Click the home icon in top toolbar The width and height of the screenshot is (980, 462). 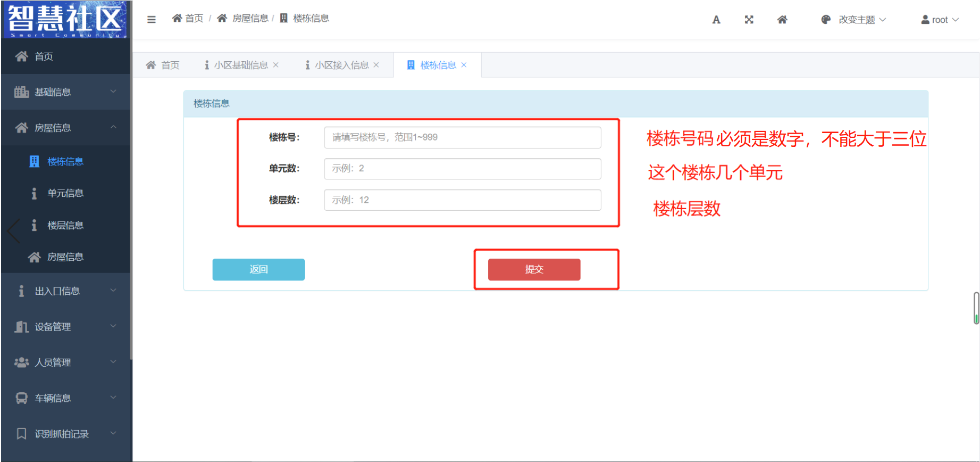782,20
